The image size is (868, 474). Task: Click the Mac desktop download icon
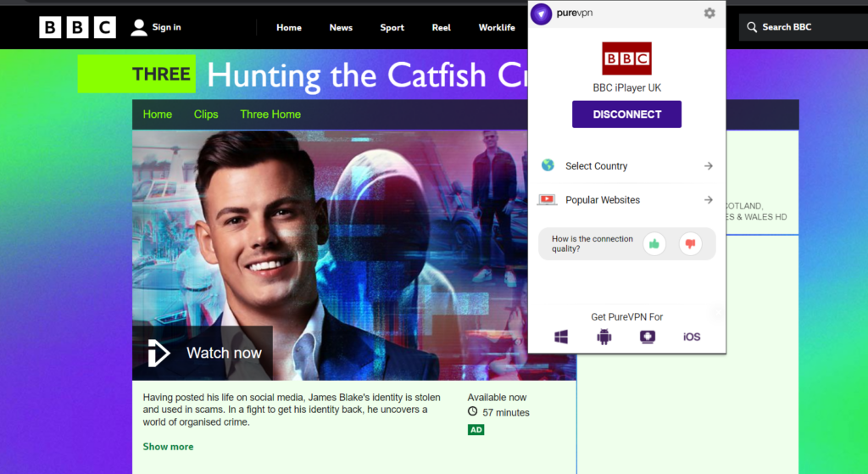point(648,337)
